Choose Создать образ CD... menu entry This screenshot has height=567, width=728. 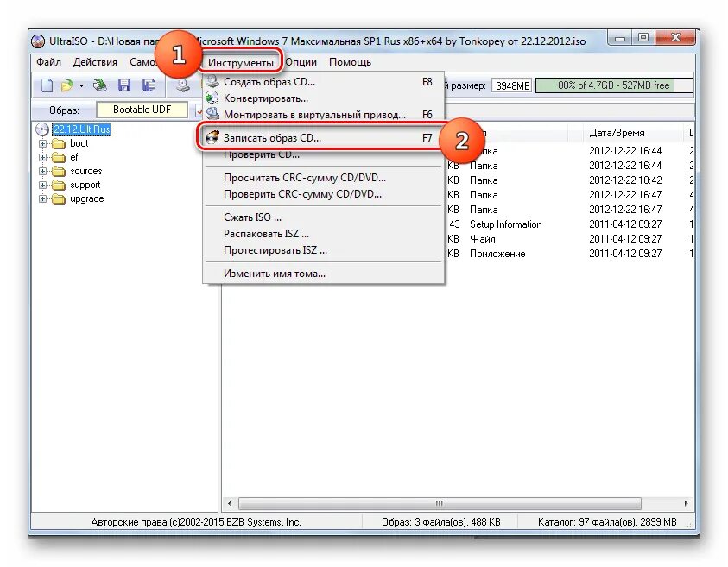(x=324, y=82)
